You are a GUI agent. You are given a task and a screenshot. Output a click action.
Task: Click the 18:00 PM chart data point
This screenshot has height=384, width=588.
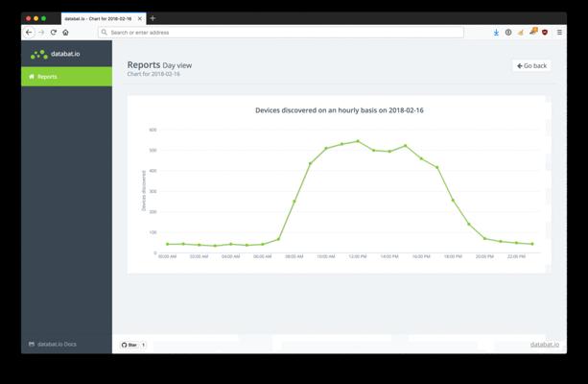[453, 200]
